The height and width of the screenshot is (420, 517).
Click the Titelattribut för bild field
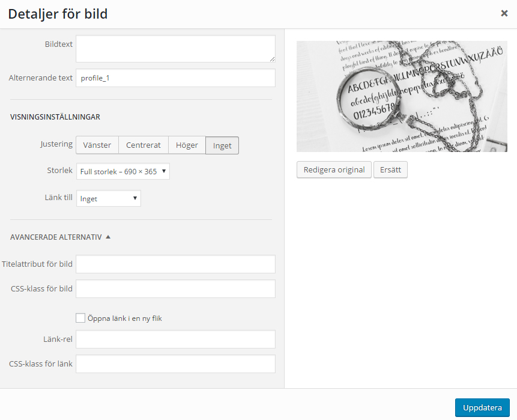(x=175, y=264)
